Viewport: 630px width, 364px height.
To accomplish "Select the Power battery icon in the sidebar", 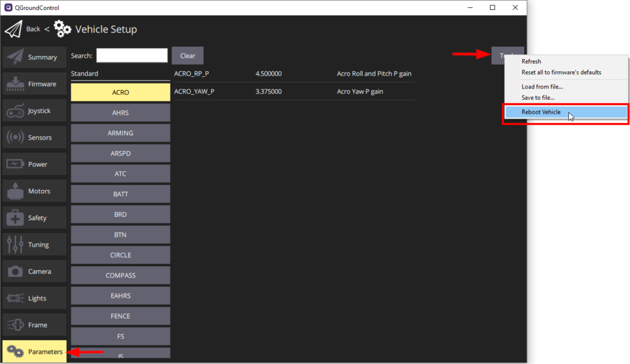I will point(15,164).
